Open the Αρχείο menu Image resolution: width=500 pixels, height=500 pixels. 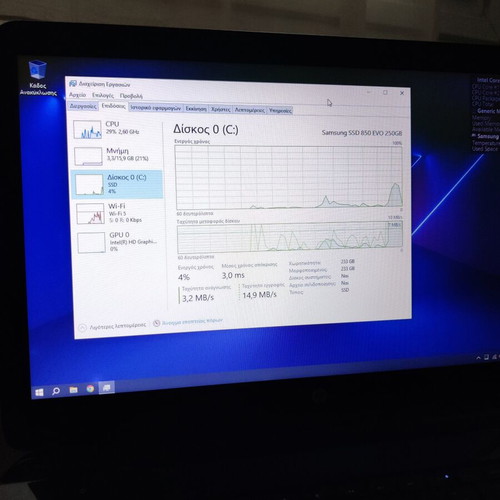[78, 95]
